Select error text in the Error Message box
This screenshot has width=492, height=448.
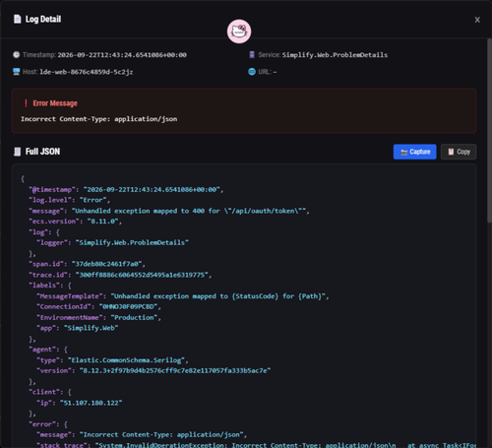pyautogui.click(x=99, y=119)
